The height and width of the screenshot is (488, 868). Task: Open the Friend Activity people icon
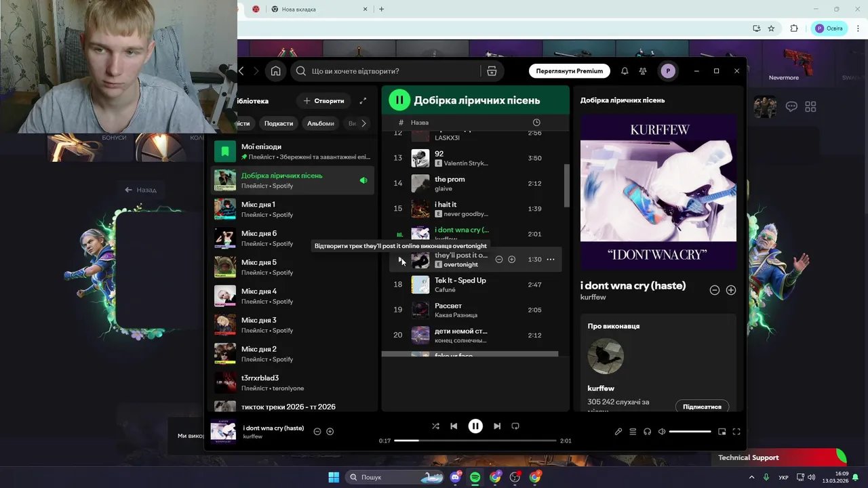(643, 71)
